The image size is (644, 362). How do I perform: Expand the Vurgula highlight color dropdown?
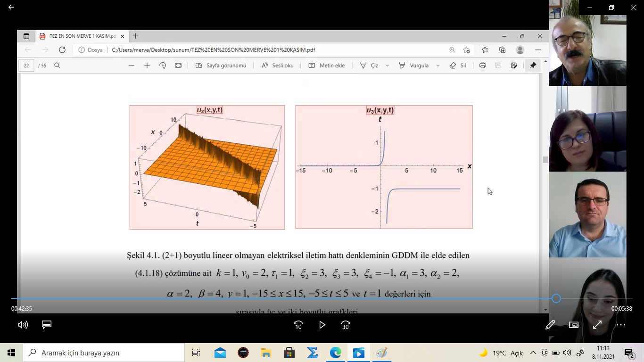click(438, 66)
